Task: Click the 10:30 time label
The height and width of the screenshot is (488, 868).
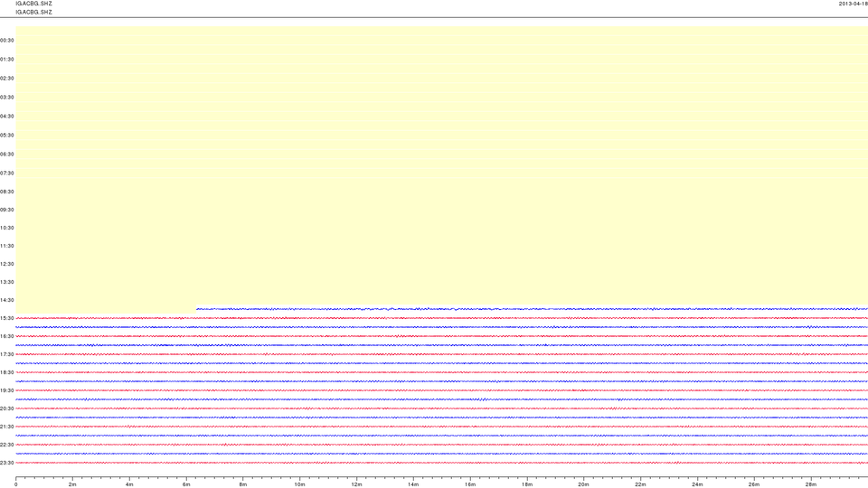Action: click(7, 228)
